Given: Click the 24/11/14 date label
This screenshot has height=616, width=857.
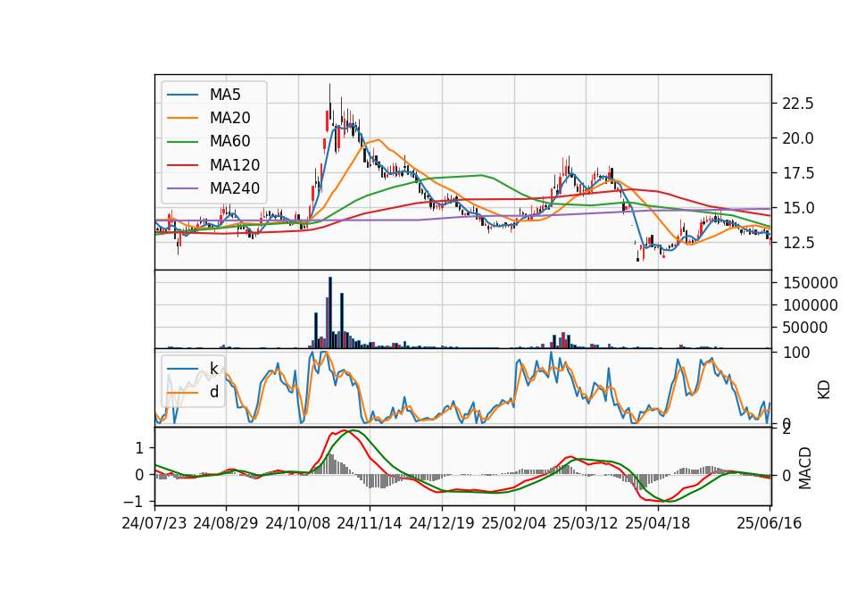Looking at the screenshot, I should (370, 523).
